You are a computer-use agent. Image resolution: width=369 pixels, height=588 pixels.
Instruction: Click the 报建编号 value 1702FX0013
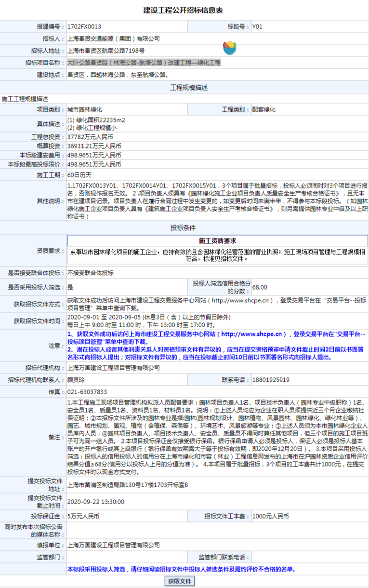(84, 27)
